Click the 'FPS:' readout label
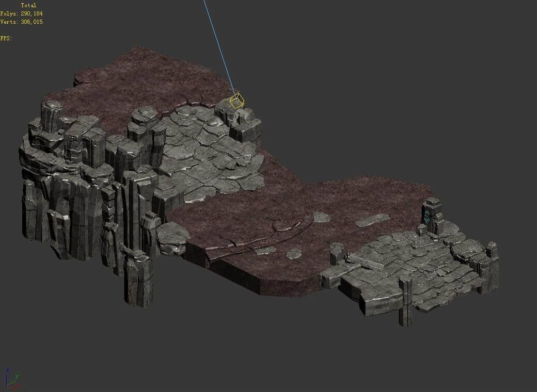Screen dimensions: 537x392 pos(6,38)
